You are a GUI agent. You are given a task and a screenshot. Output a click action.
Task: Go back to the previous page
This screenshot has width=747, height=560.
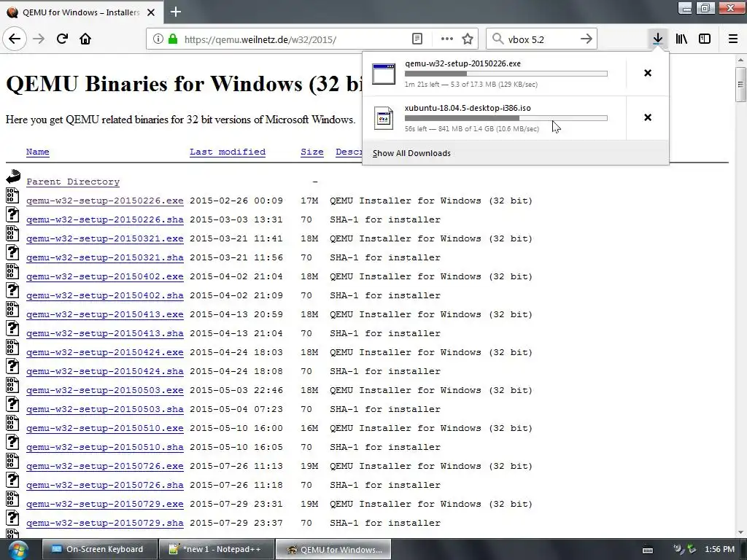point(15,39)
